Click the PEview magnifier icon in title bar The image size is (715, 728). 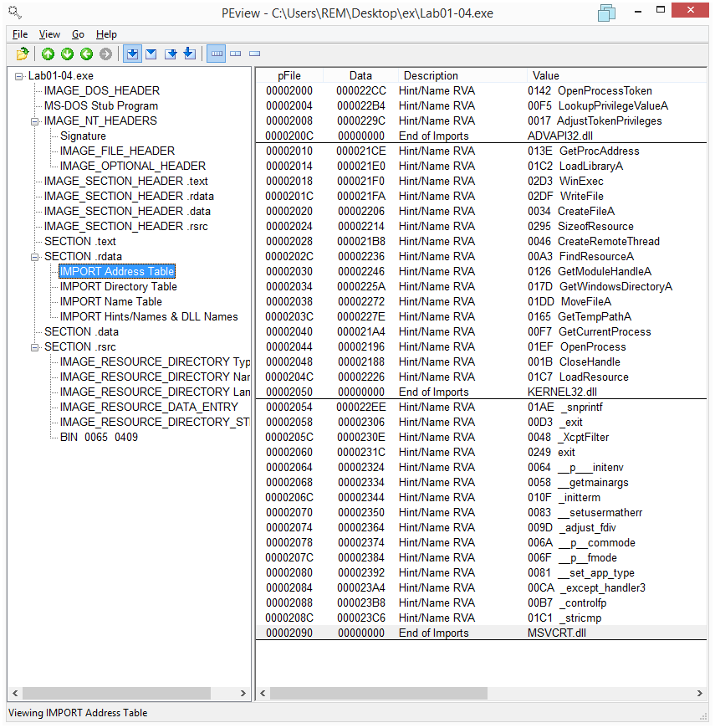(x=15, y=12)
